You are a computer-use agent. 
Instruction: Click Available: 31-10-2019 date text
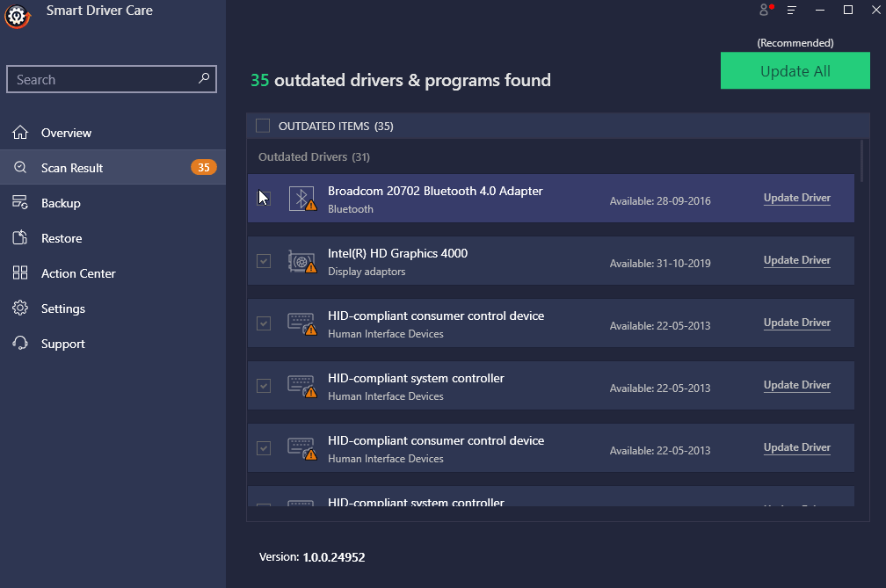(660, 263)
